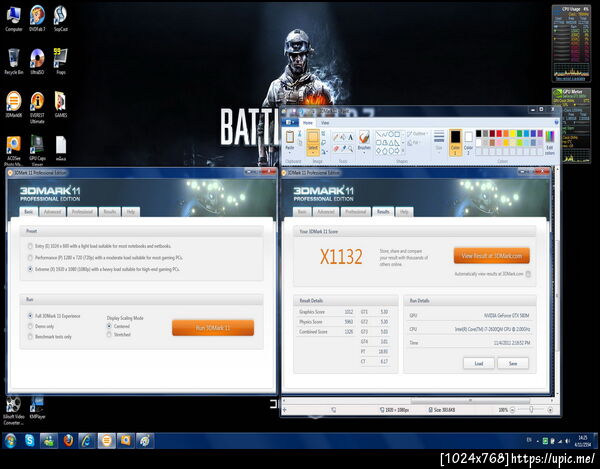Open the KMPlayer desktop shortcut

point(38,409)
